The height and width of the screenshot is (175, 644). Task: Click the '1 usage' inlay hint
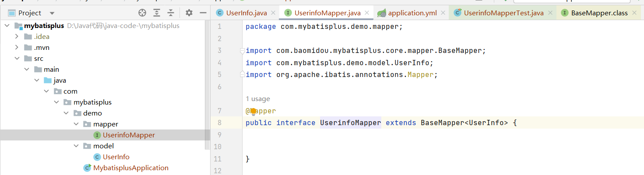(258, 99)
